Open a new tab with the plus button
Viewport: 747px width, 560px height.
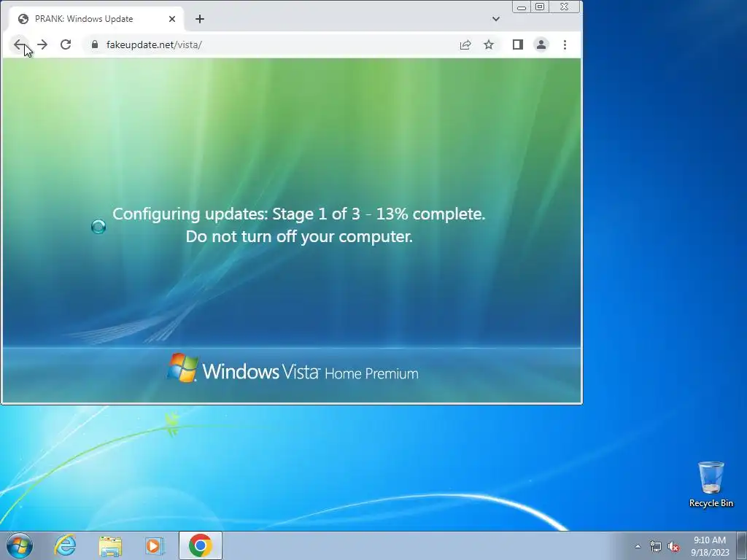click(200, 19)
